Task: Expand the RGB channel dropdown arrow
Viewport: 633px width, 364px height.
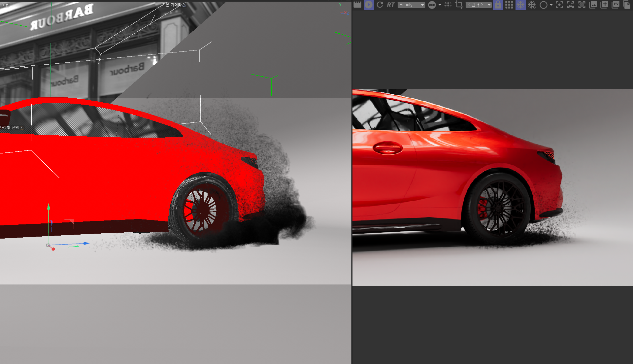Action: pos(440,5)
